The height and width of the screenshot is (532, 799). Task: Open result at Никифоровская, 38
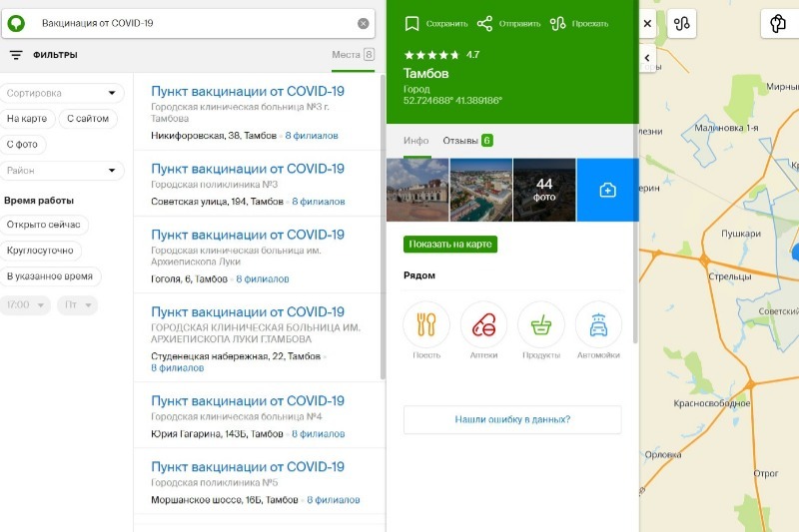(260, 112)
